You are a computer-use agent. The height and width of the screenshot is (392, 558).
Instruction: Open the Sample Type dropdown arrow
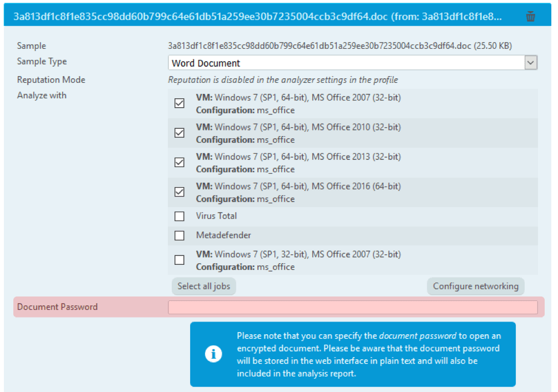531,63
